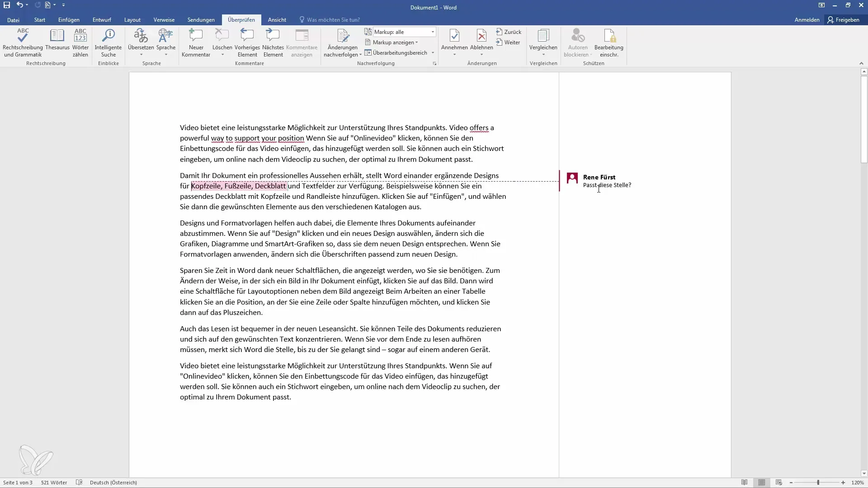Jump to Vorheriges Element comment

click(x=247, y=43)
